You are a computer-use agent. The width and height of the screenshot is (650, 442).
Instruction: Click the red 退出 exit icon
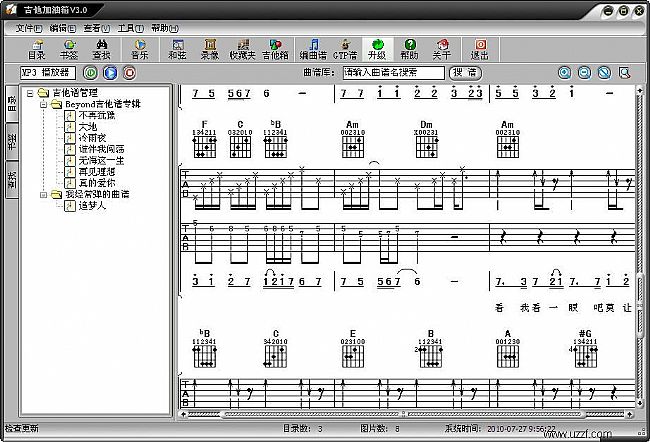pos(480,49)
